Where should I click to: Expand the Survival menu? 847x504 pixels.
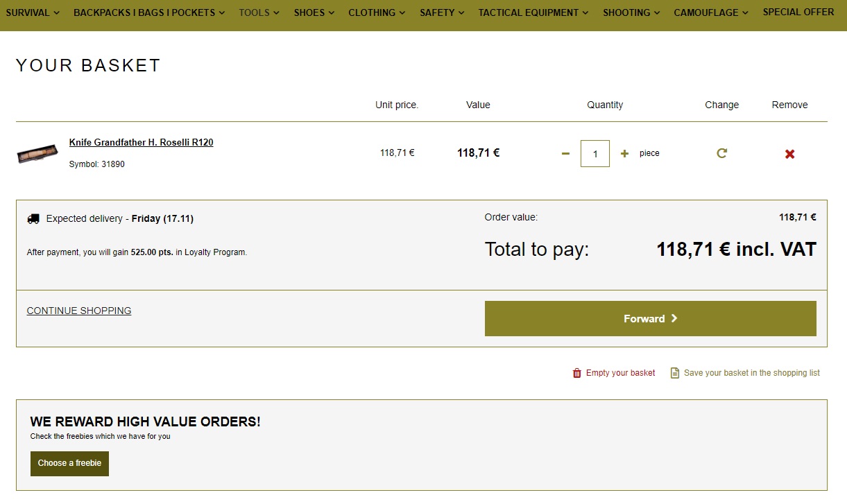coord(33,12)
